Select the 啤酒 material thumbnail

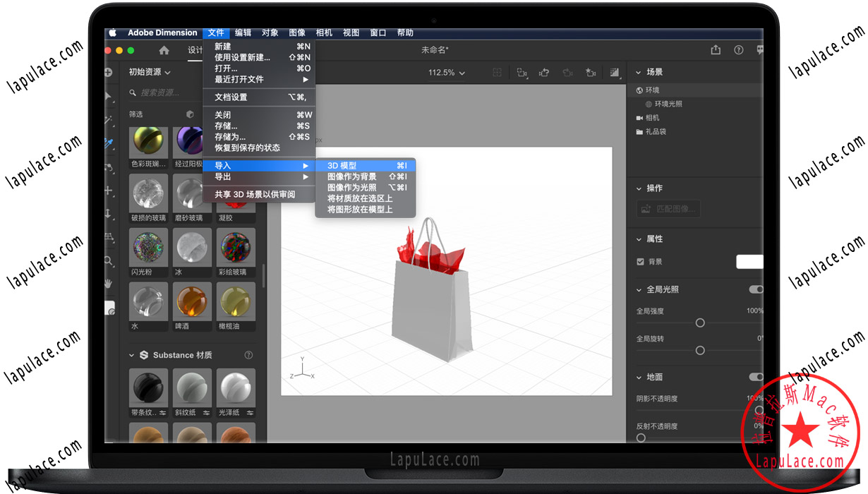191,302
